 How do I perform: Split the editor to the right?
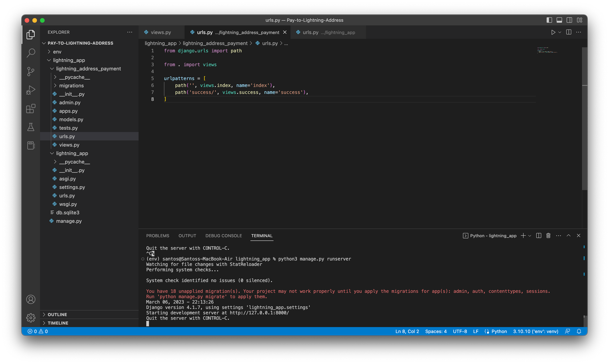(x=569, y=32)
